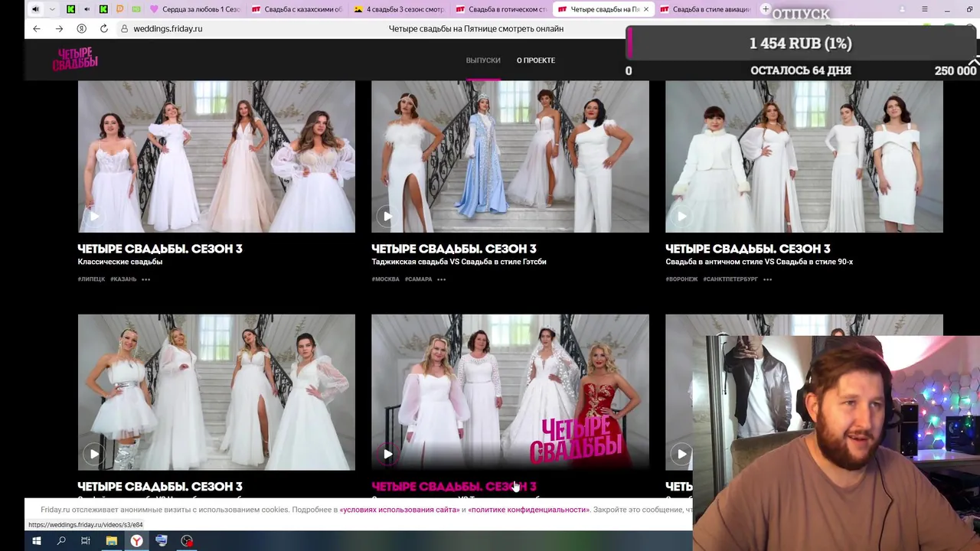Open the Таджикская свадьба VS Гэтсби thumbnail
980x551 pixels.
(x=510, y=156)
